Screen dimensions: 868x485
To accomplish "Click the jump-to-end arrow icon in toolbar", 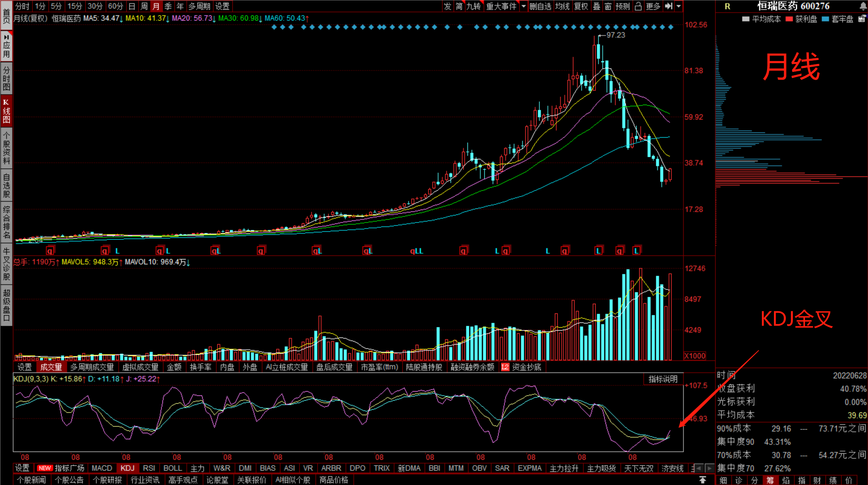I will (x=668, y=6).
